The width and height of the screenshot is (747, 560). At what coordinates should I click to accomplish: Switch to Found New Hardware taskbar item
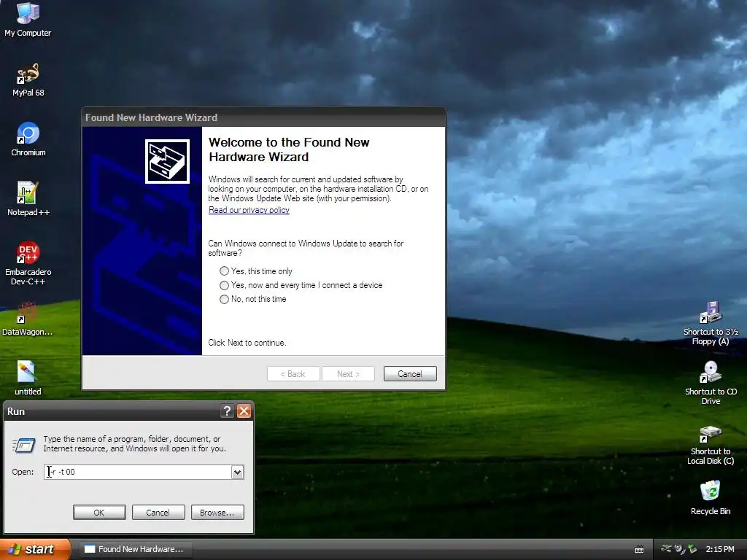[x=135, y=549]
